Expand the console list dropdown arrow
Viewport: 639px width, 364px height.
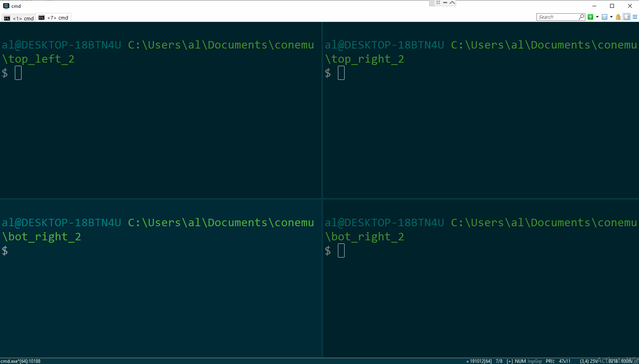tap(611, 17)
